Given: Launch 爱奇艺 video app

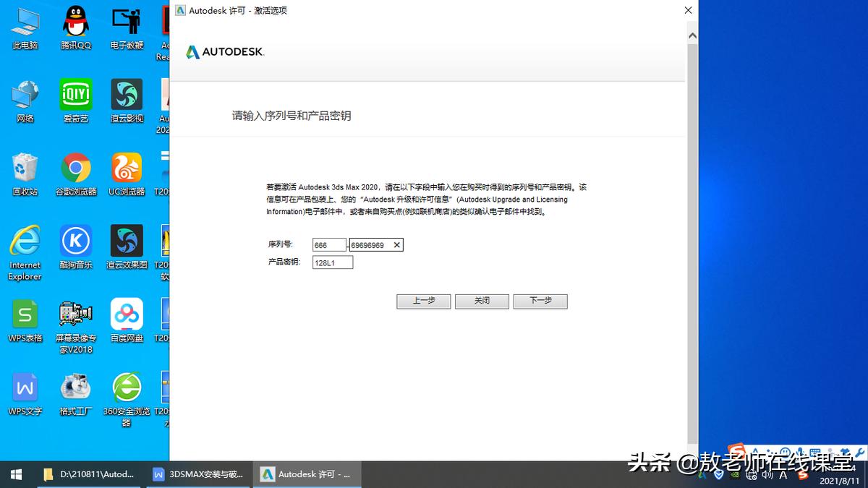Looking at the screenshot, I should click(x=75, y=94).
